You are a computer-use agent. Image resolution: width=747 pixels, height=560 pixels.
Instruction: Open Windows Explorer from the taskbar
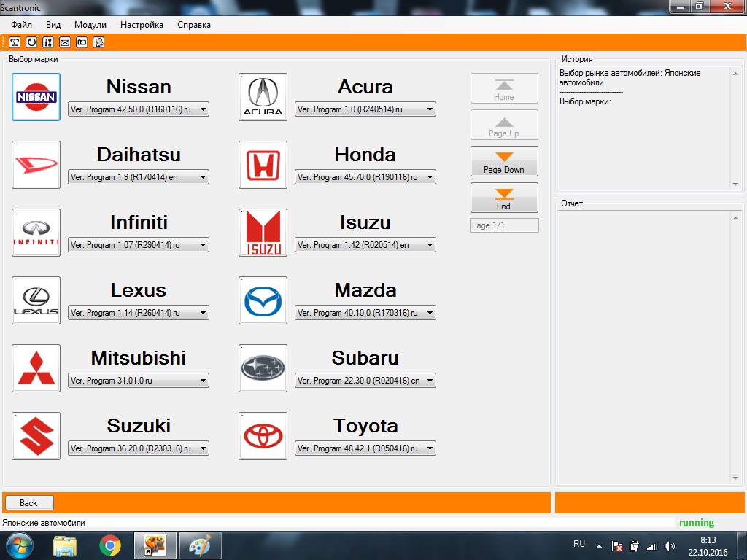tap(65, 546)
